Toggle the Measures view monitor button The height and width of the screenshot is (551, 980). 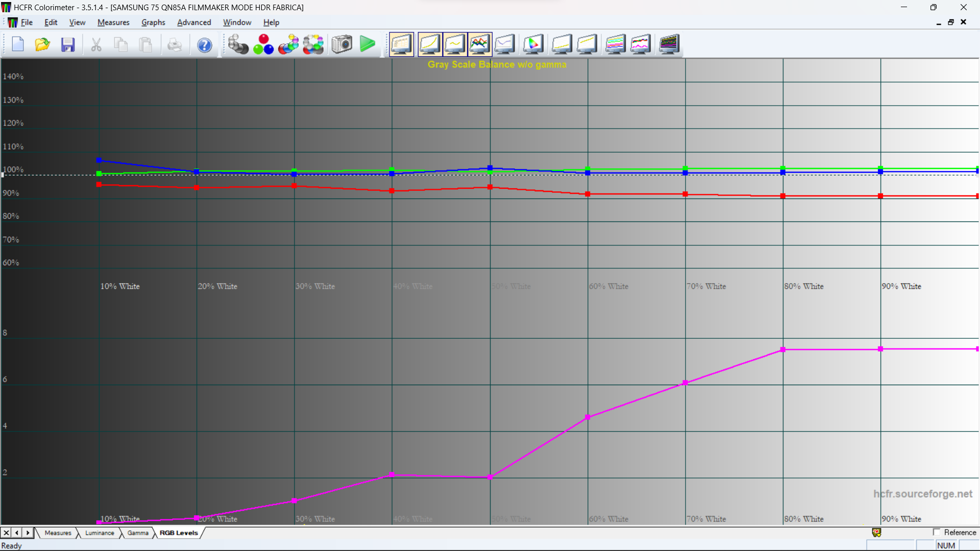click(x=401, y=44)
